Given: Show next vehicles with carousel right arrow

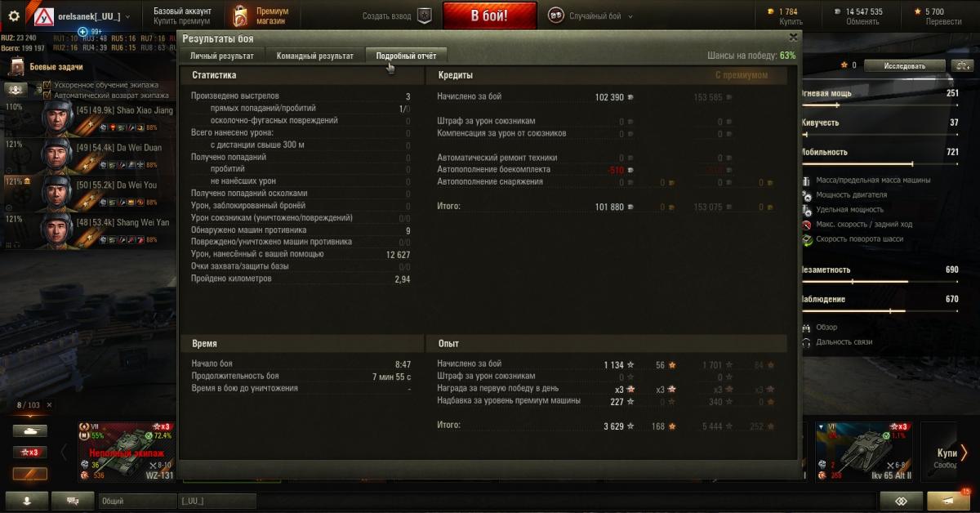Looking at the screenshot, I should (x=964, y=452).
